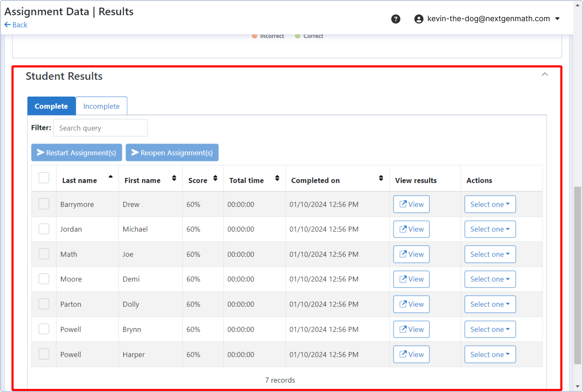Image resolution: width=583 pixels, height=392 pixels.
Task: Click the Reopen Assignment(s) button
Action: coord(172,152)
